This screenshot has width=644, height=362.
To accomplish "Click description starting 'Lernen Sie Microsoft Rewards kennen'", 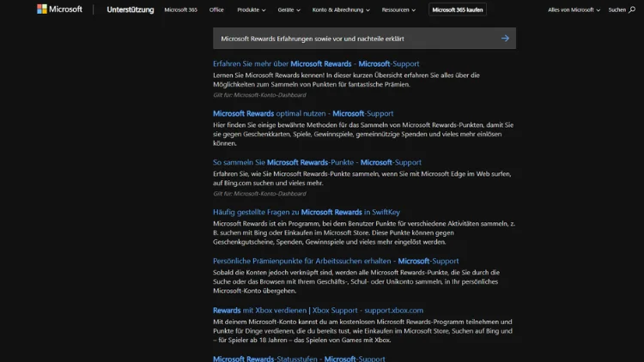I will click(346, 80).
